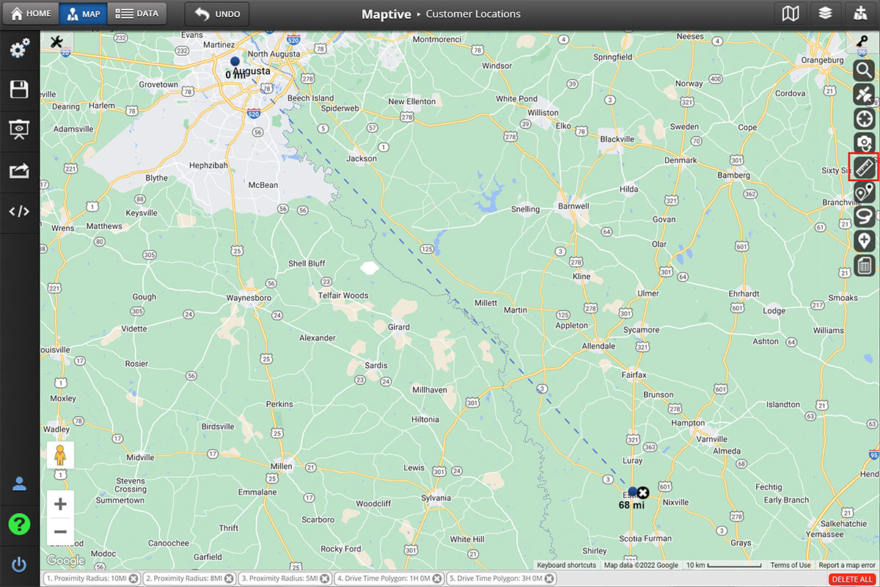Zoom in with the plus control
The width and height of the screenshot is (880, 587).
(60, 504)
